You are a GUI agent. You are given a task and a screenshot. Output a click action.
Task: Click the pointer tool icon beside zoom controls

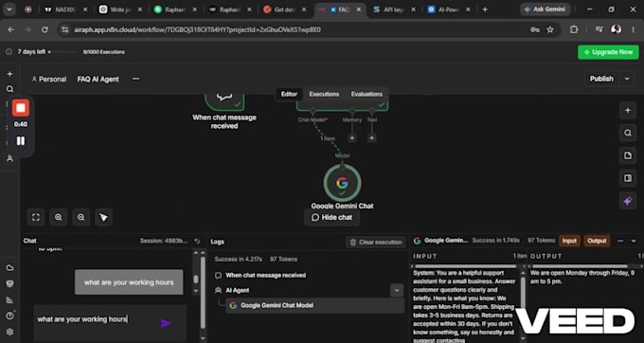[x=103, y=217]
